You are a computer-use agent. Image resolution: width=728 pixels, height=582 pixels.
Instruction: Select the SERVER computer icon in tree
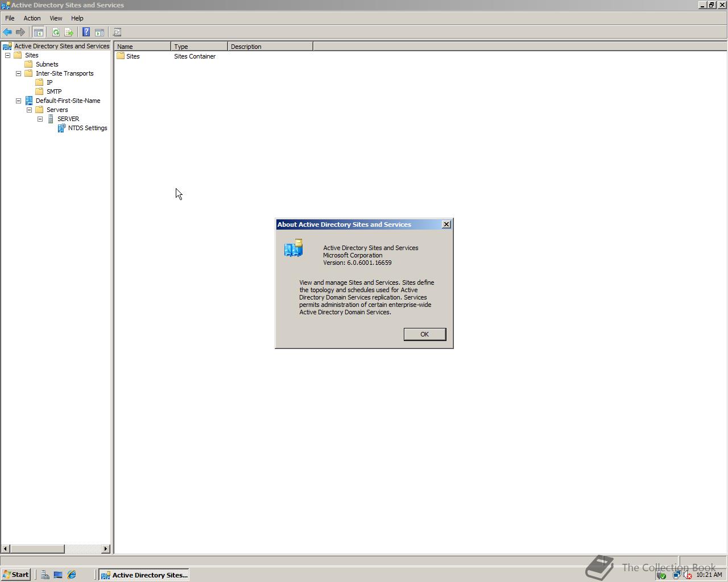click(51, 119)
